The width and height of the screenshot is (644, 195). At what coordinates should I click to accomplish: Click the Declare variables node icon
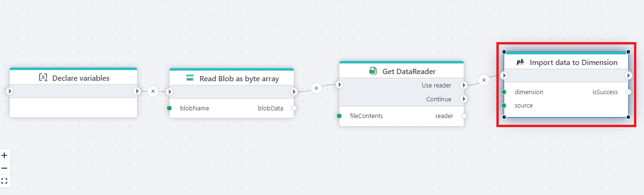(x=43, y=78)
